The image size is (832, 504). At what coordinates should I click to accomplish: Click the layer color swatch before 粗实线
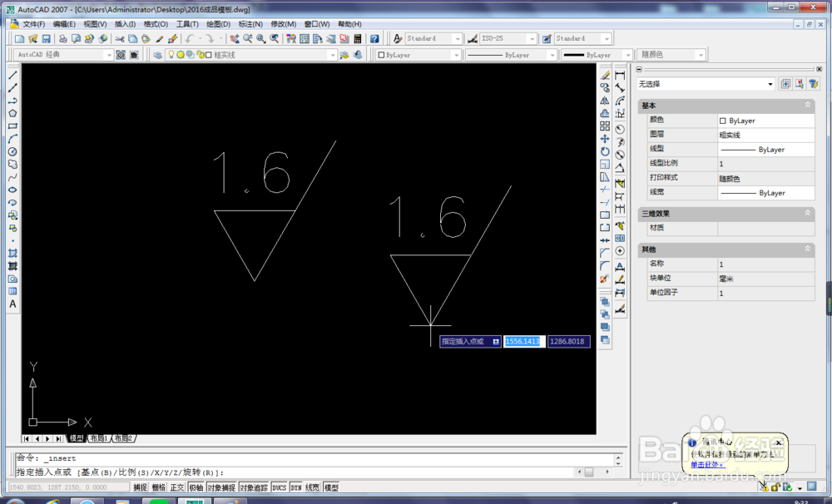coord(209,55)
